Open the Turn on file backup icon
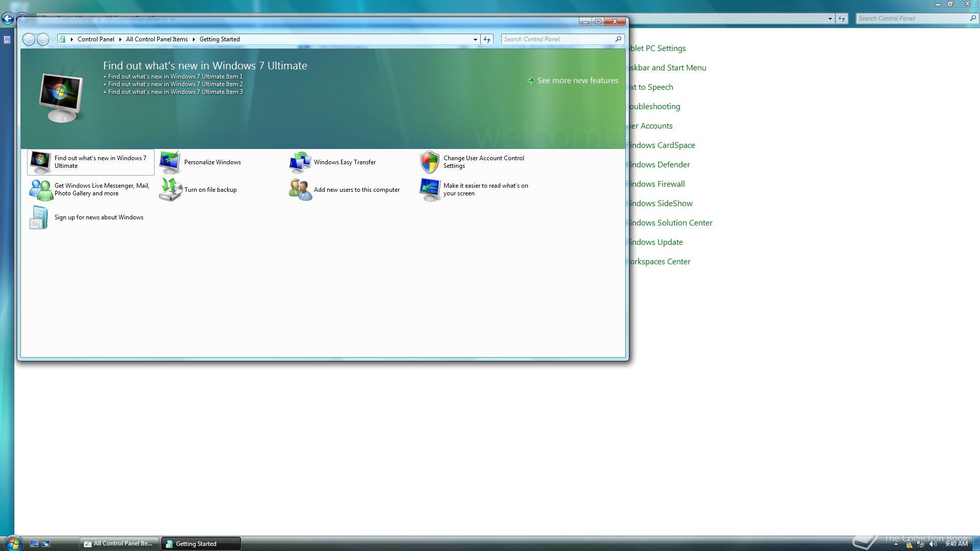Image resolution: width=980 pixels, height=551 pixels. tap(170, 190)
